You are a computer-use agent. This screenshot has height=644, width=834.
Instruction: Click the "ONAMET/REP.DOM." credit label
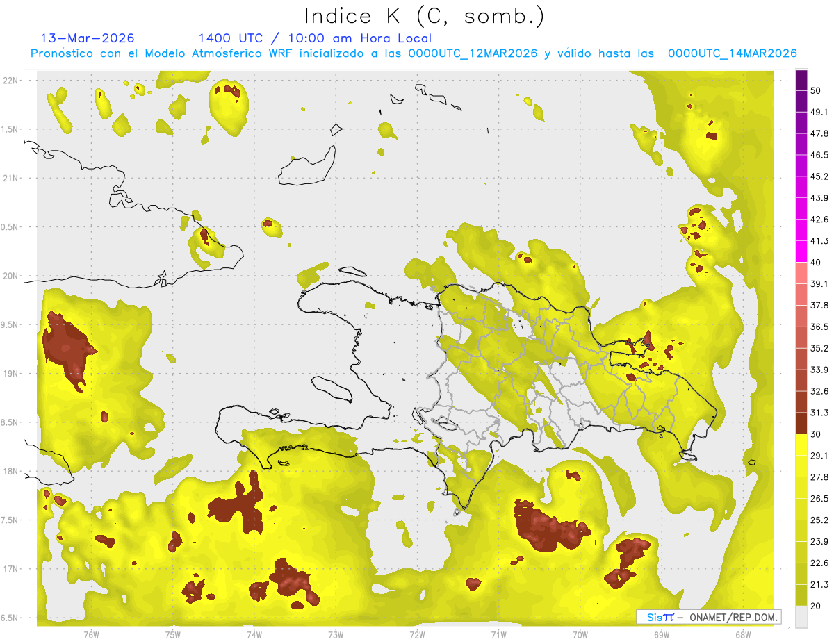click(733, 617)
